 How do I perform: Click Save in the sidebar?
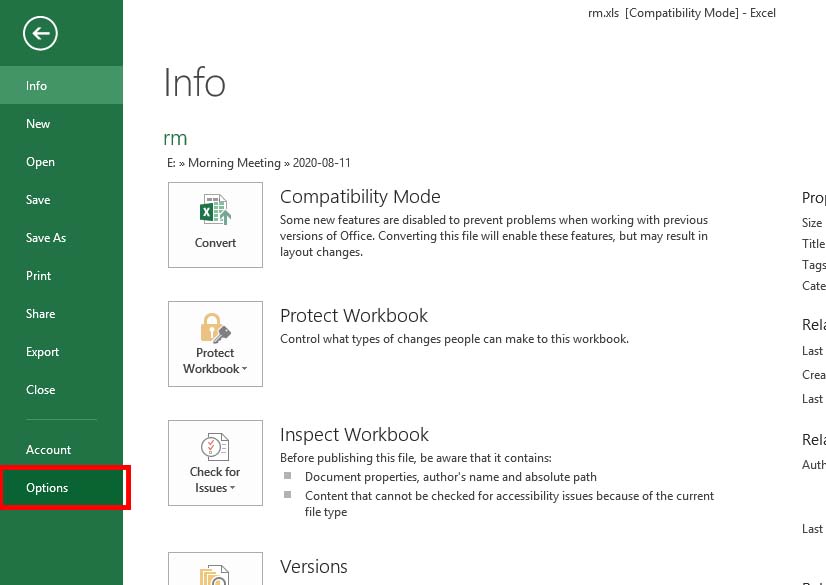37,199
